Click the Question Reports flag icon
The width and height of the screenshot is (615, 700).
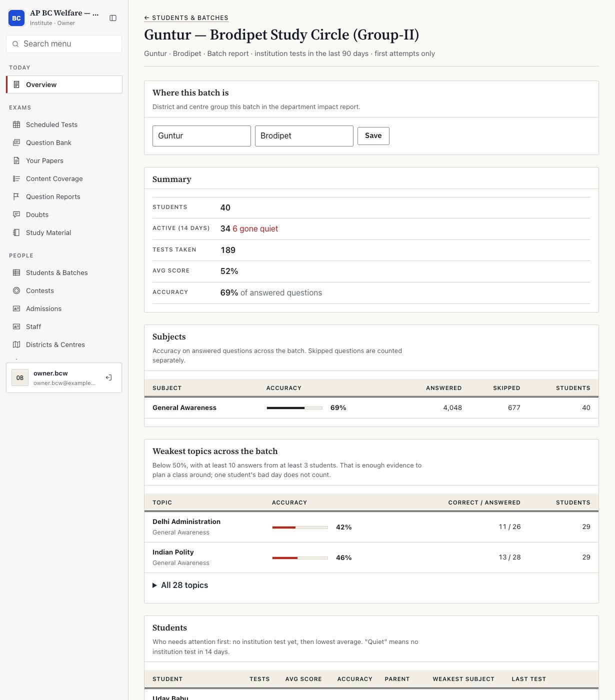[x=16, y=196]
